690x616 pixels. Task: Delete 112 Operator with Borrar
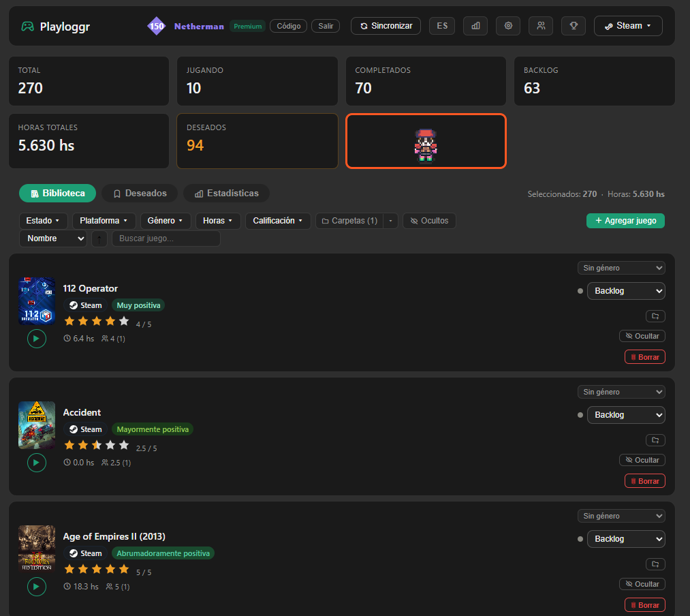644,357
